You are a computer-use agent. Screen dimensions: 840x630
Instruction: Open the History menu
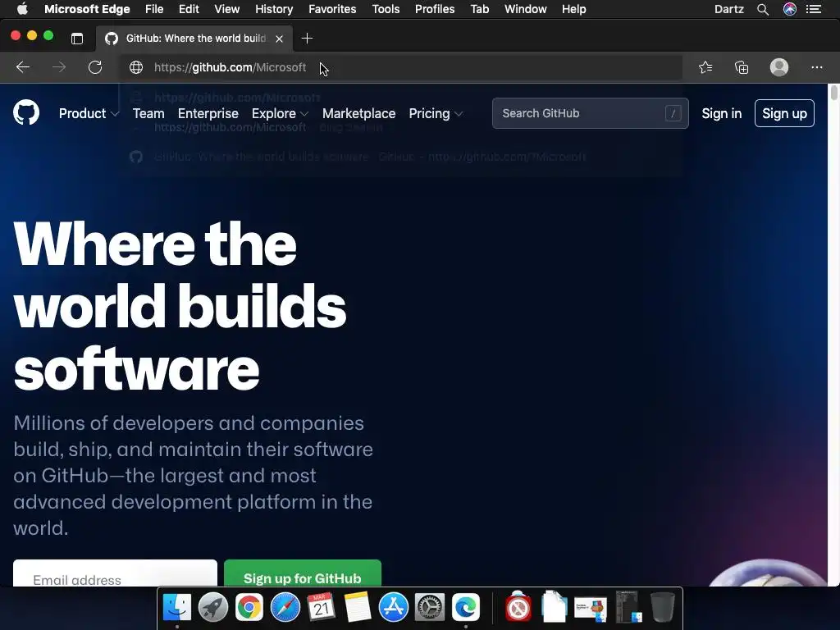[x=274, y=9]
